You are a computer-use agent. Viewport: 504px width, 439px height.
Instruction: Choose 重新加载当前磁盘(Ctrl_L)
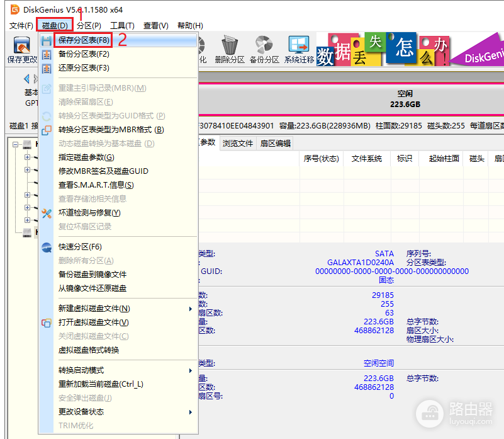tap(118, 384)
